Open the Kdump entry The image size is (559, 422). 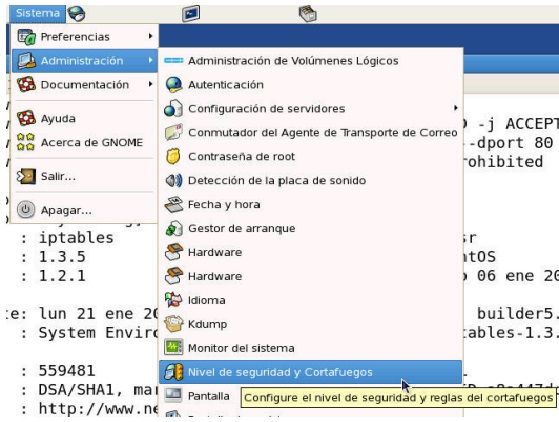(310, 324)
